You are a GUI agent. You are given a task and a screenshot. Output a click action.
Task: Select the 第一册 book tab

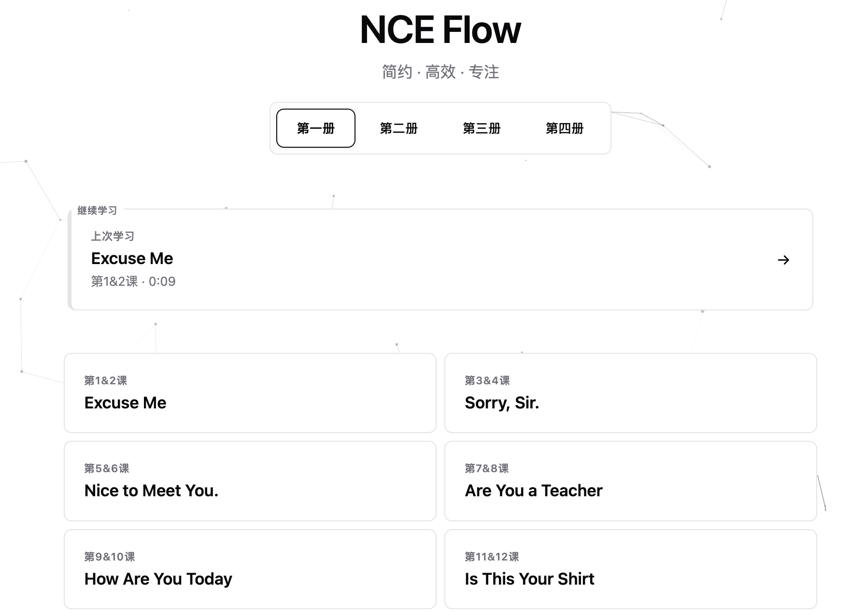(x=316, y=128)
